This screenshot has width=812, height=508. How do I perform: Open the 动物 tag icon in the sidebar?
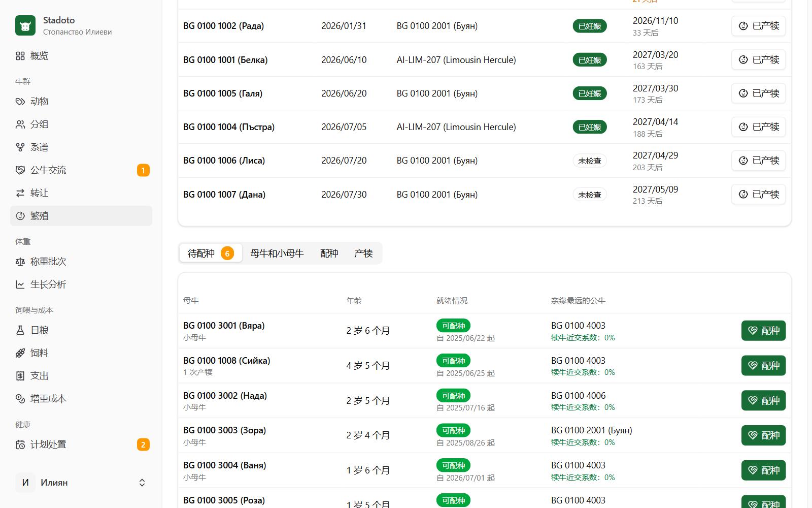click(20, 102)
